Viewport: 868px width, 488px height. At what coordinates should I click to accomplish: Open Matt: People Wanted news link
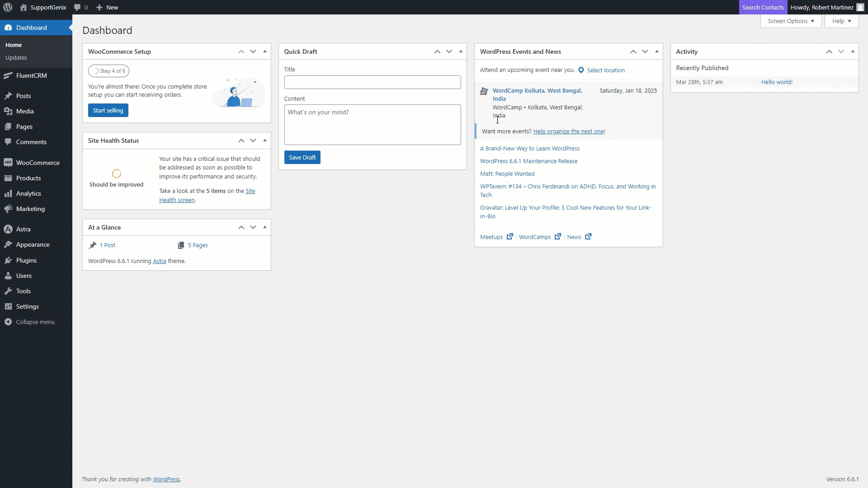point(507,174)
